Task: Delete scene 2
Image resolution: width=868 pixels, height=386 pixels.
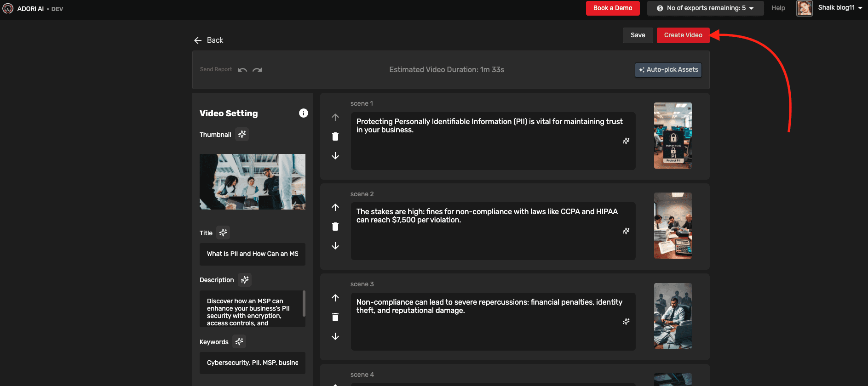Action: click(335, 227)
